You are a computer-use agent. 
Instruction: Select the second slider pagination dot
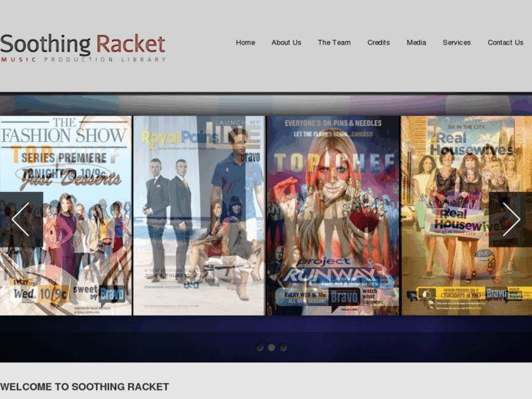point(271,347)
